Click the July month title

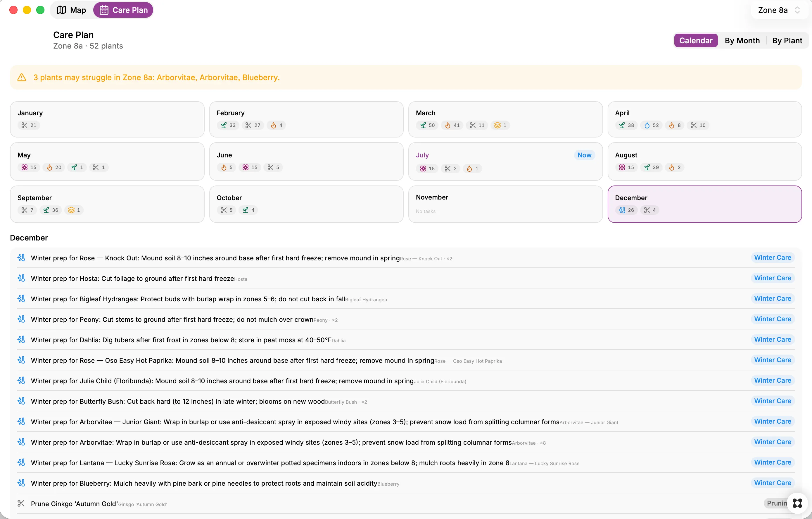(x=422, y=155)
